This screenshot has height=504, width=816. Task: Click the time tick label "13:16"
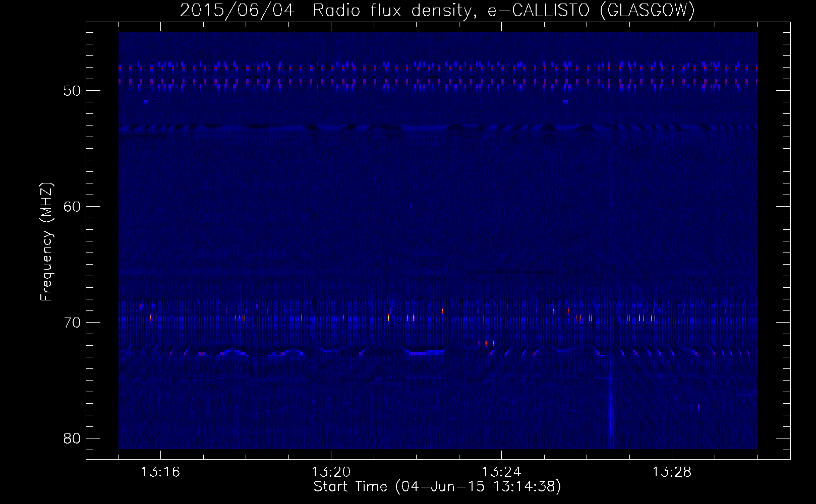(160, 472)
